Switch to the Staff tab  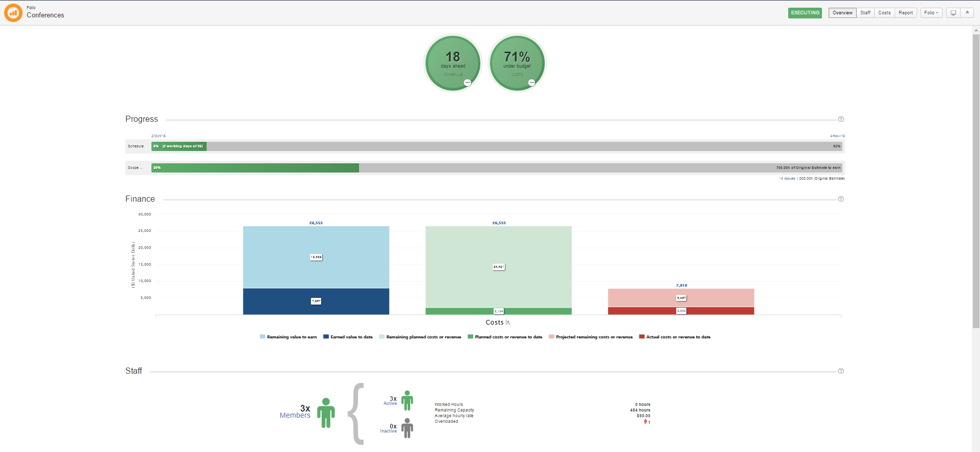tap(865, 13)
